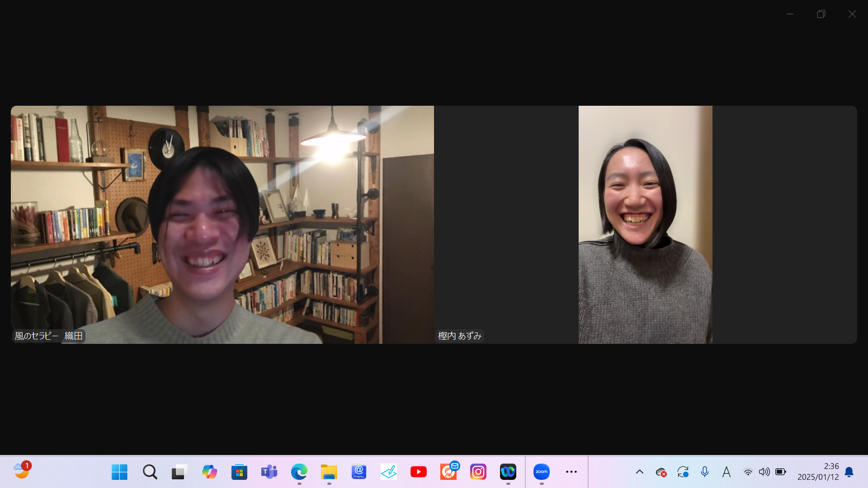868x488 pixels.
Task: Toggle the IME input mode A indicator
Action: pos(726,472)
